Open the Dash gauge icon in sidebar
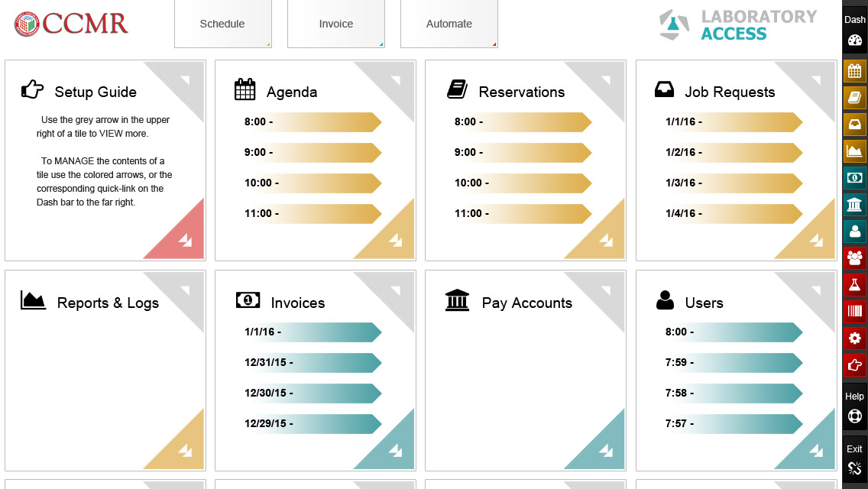 pyautogui.click(x=854, y=40)
